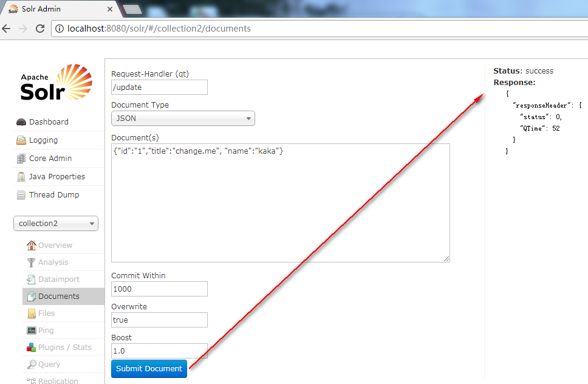Open the Dashboard menu item
This screenshot has width=588, height=384.
pos(49,122)
